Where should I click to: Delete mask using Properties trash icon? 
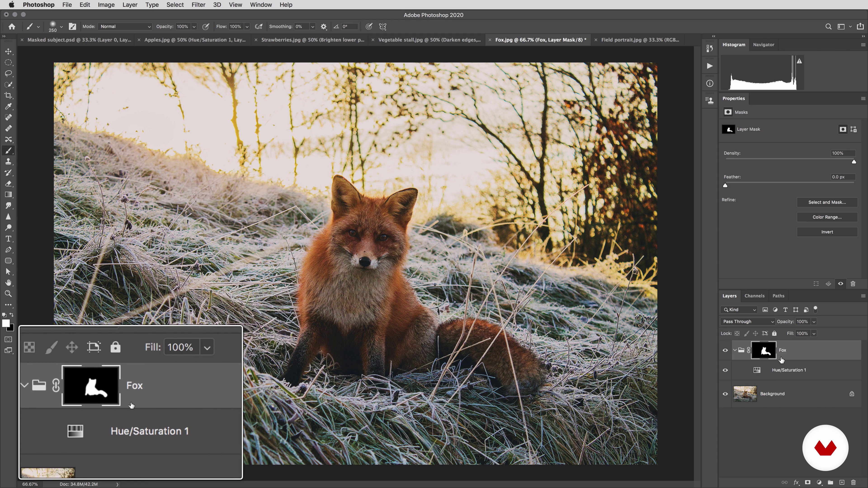(853, 284)
